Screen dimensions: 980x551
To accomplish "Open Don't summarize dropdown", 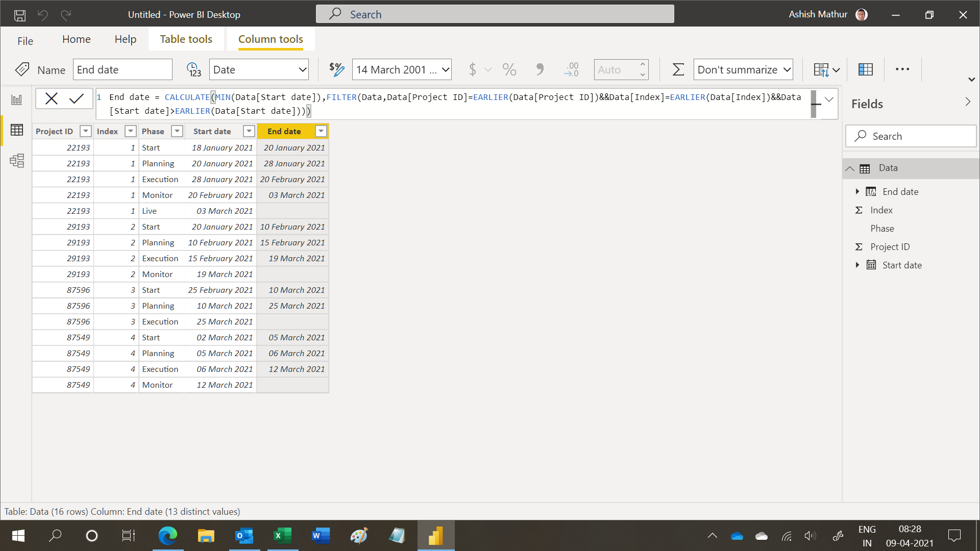I will coord(743,69).
